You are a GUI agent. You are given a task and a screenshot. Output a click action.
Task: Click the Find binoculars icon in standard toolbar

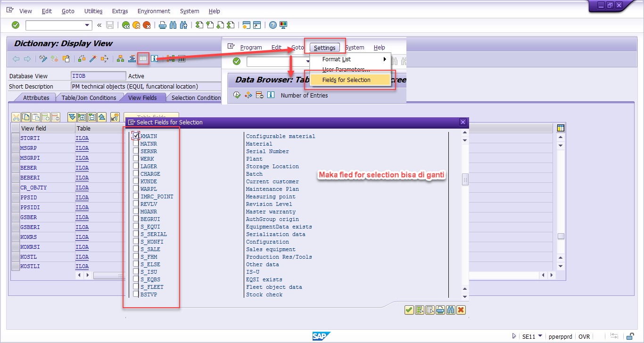tap(173, 25)
